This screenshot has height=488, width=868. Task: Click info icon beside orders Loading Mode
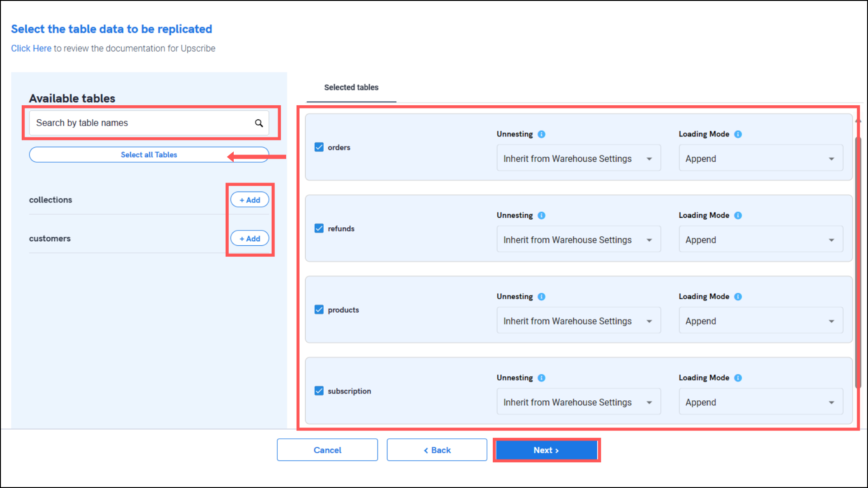[x=738, y=134]
